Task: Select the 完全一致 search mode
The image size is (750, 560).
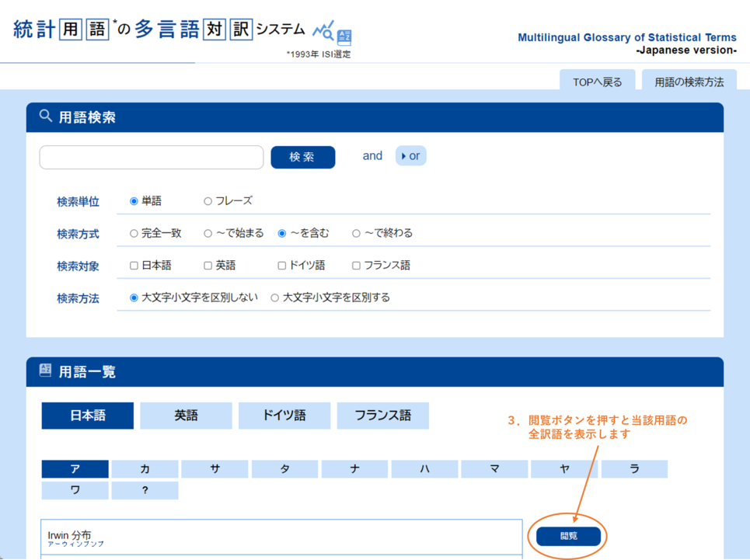Action: tap(134, 233)
